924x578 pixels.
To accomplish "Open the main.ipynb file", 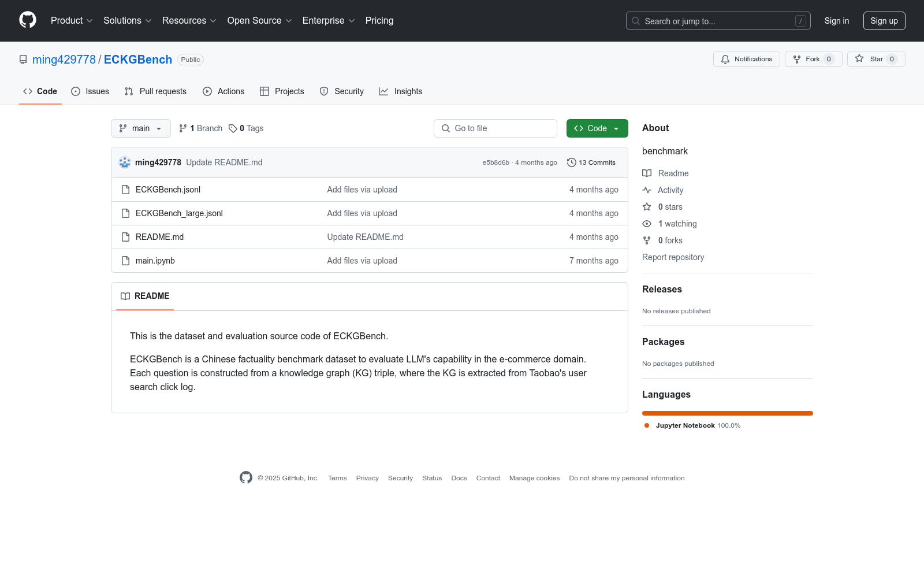I will coord(155,261).
